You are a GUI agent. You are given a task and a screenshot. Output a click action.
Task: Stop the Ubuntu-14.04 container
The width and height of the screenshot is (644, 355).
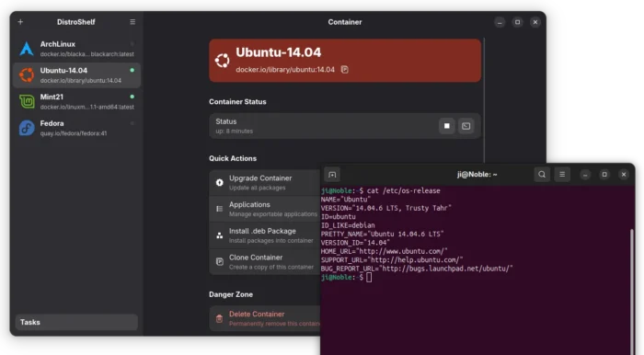(x=447, y=126)
